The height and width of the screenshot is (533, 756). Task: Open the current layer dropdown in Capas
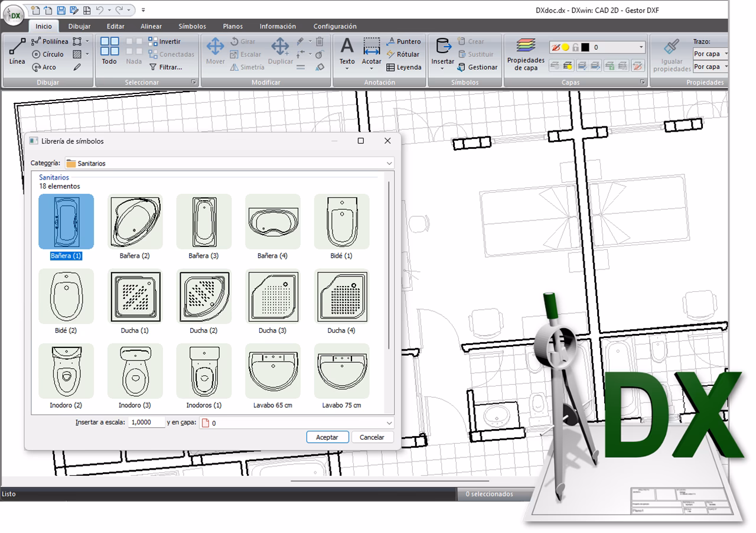pos(641,47)
